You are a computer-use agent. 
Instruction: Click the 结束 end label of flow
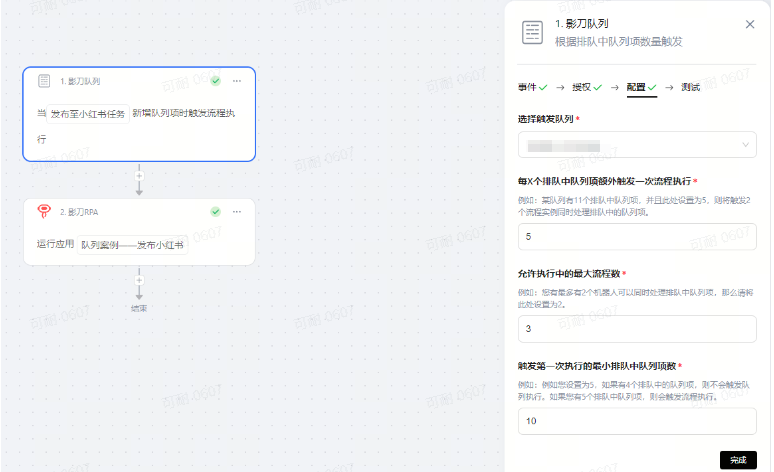coord(139,308)
